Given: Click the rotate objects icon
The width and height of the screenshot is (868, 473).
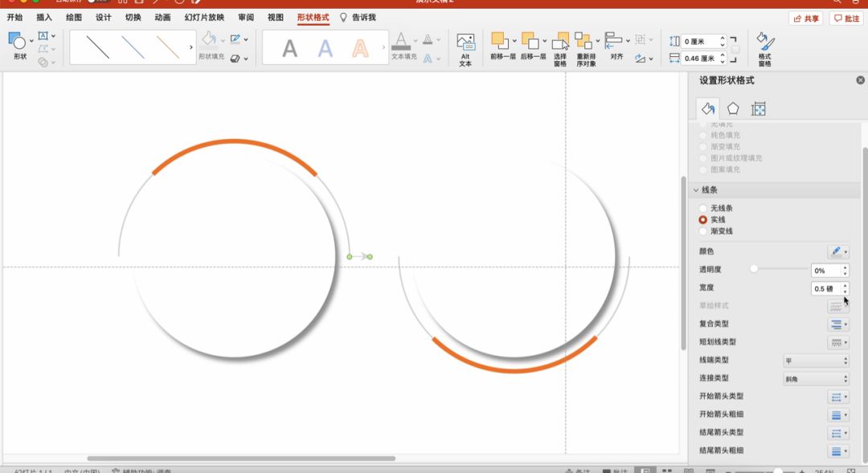Looking at the screenshot, I should pyautogui.click(x=641, y=58).
